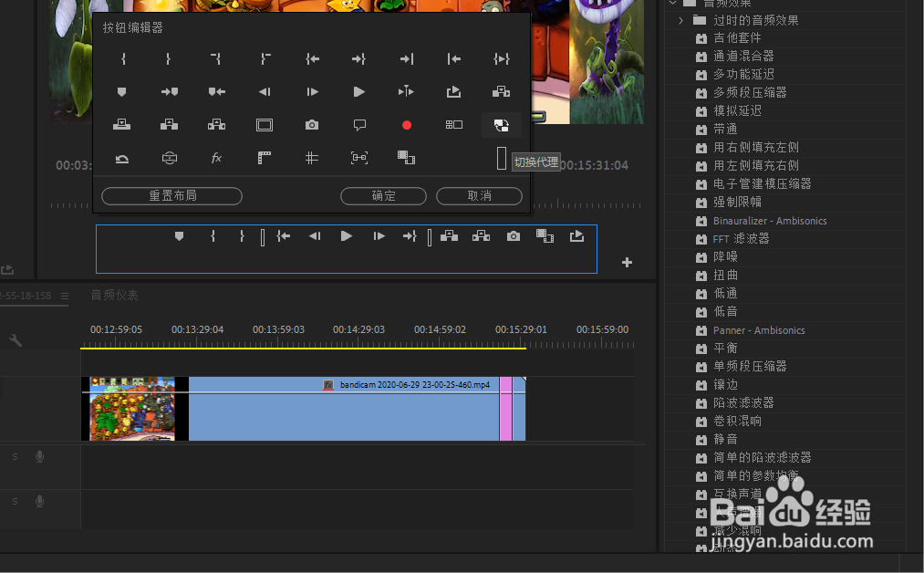Image resolution: width=924 pixels, height=573 pixels.
Task: Click Mark Out icon in button editor
Action: [169, 59]
